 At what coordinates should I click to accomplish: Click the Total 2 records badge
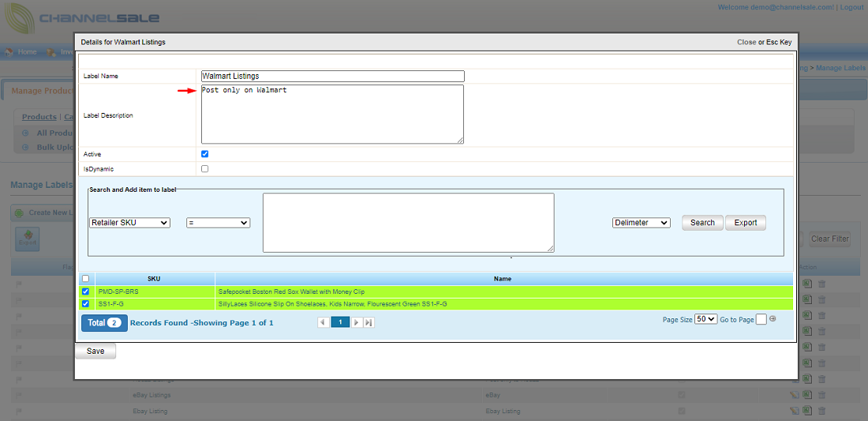[x=105, y=323]
